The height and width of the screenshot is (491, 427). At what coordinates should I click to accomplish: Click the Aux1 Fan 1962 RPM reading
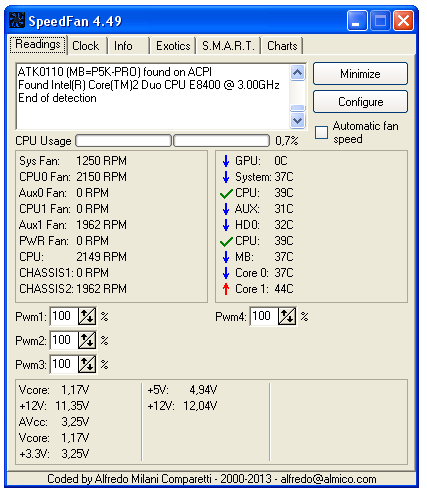click(x=73, y=225)
